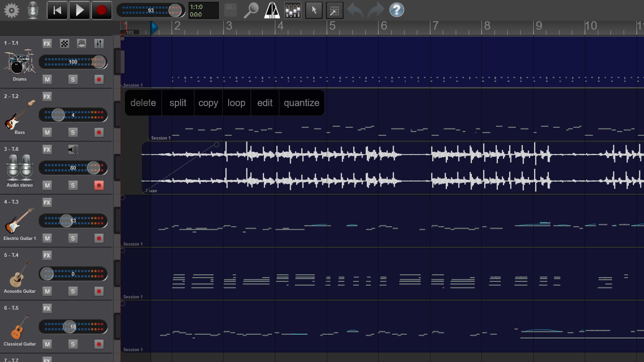Open the app settings gear
This screenshot has width=644, height=362.
point(11,9)
